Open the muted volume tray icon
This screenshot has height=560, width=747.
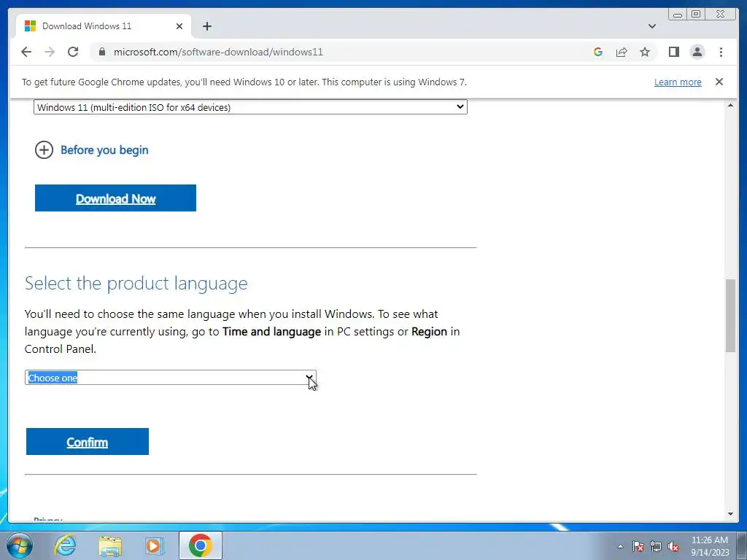[673, 546]
